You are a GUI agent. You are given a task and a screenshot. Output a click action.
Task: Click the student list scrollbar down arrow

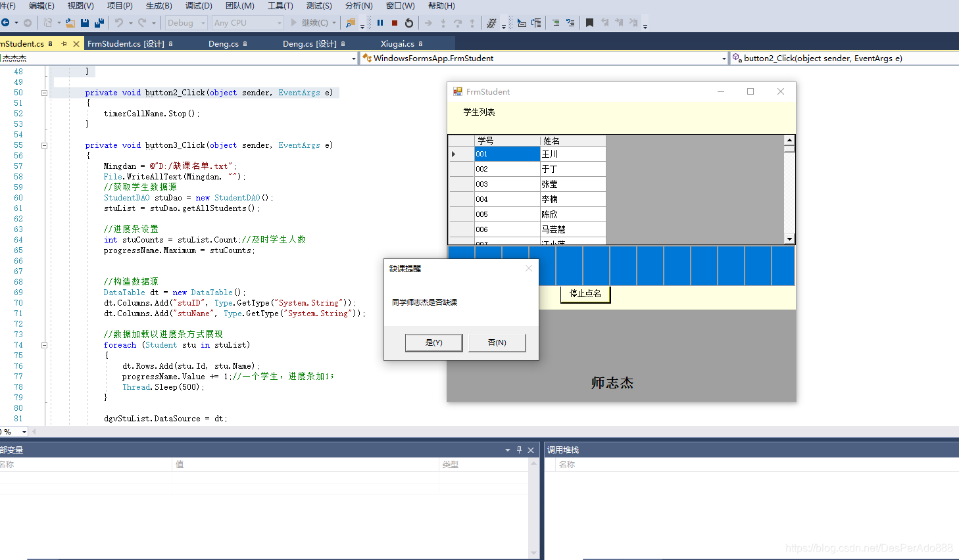coord(789,239)
